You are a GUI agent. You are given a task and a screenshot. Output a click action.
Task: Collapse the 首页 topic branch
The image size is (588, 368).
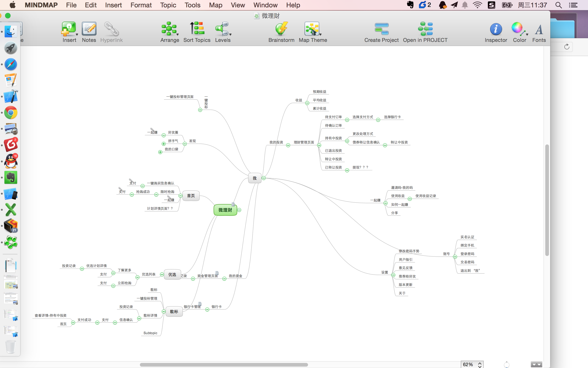[x=180, y=196]
